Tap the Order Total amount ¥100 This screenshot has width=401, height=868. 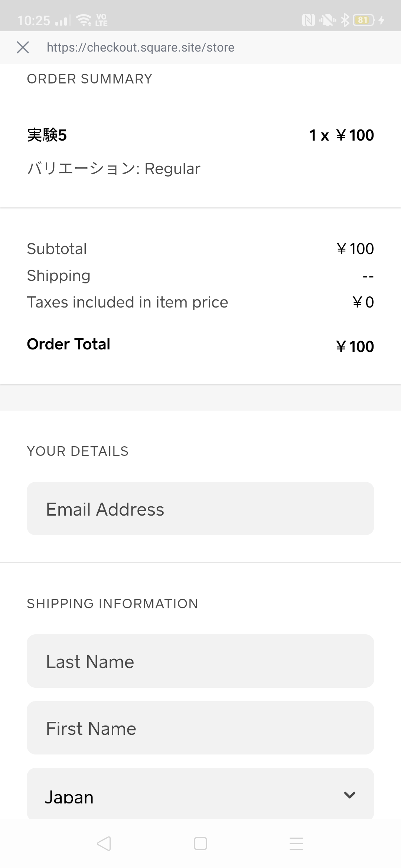pos(355,346)
